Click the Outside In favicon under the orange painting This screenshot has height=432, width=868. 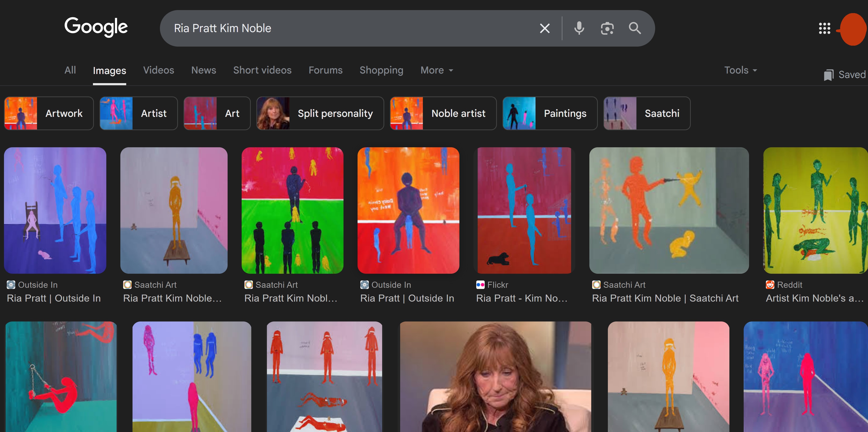click(x=365, y=285)
